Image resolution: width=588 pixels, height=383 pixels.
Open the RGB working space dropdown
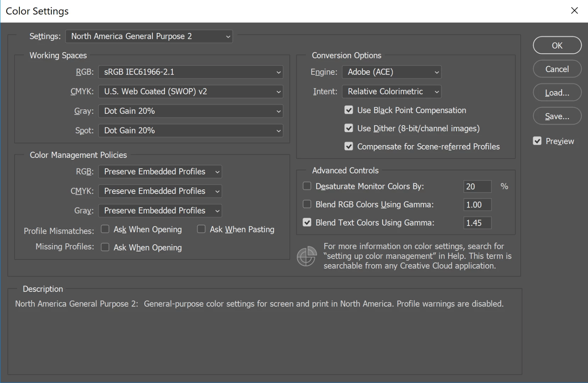pos(191,72)
